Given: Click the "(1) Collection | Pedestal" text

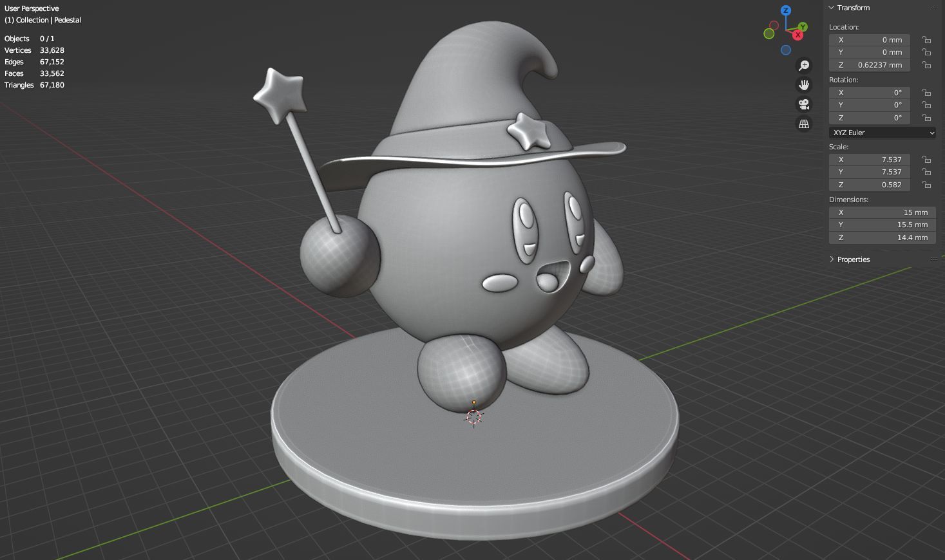Looking at the screenshot, I should tap(43, 20).
